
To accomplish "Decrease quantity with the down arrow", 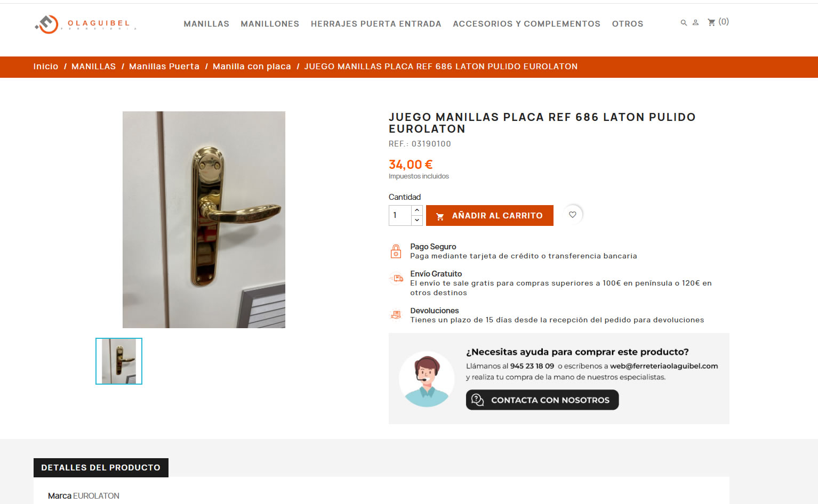I will pos(417,220).
